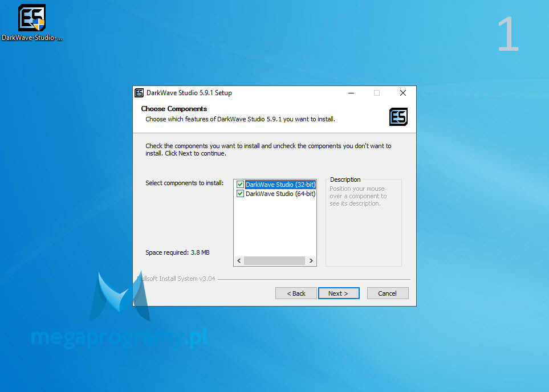Screen dimensions: 549x392
Task: Click the horizontal scrollbar thumb in the components list
Action: pos(275,261)
